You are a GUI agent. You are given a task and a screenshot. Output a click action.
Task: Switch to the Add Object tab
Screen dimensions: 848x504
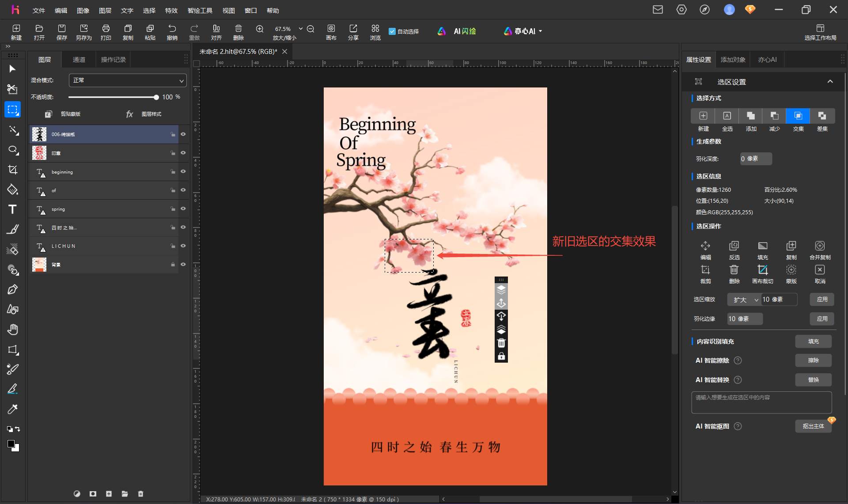point(733,60)
